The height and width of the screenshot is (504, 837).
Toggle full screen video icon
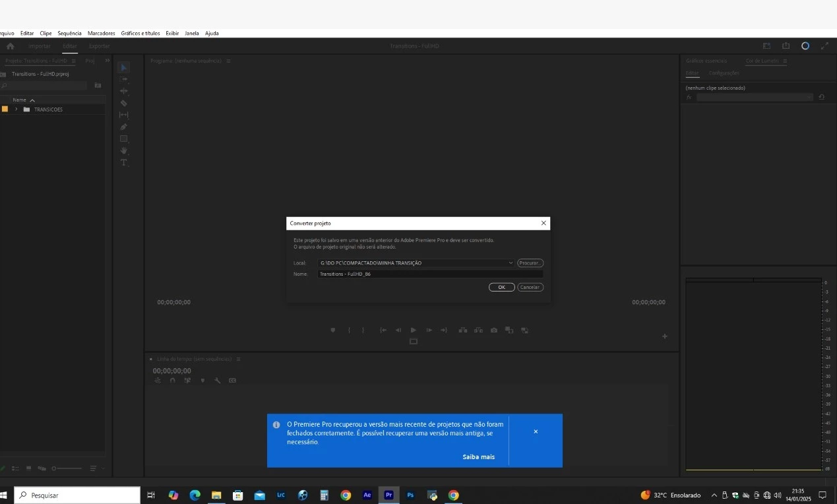pos(824,46)
